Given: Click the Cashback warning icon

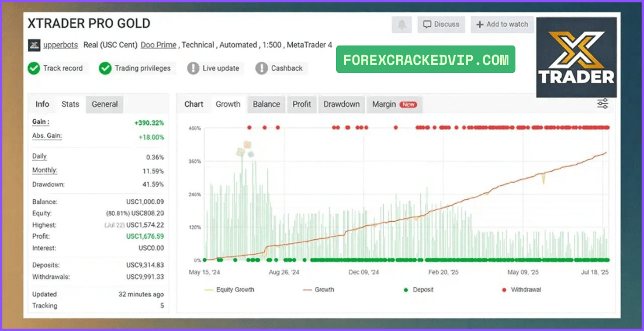Looking at the screenshot, I should [x=262, y=68].
